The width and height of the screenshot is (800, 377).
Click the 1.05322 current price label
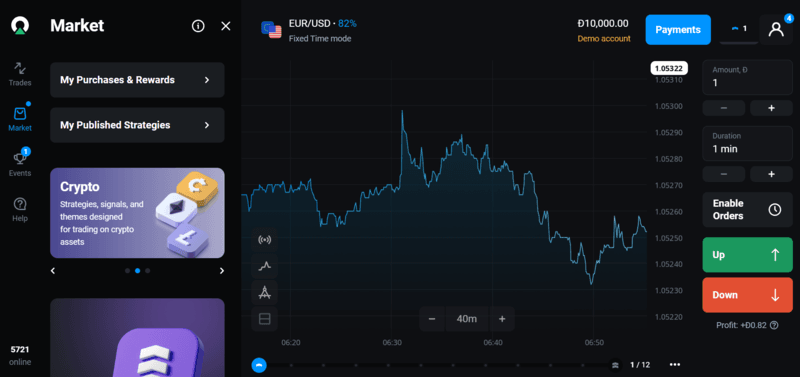pos(669,68)
